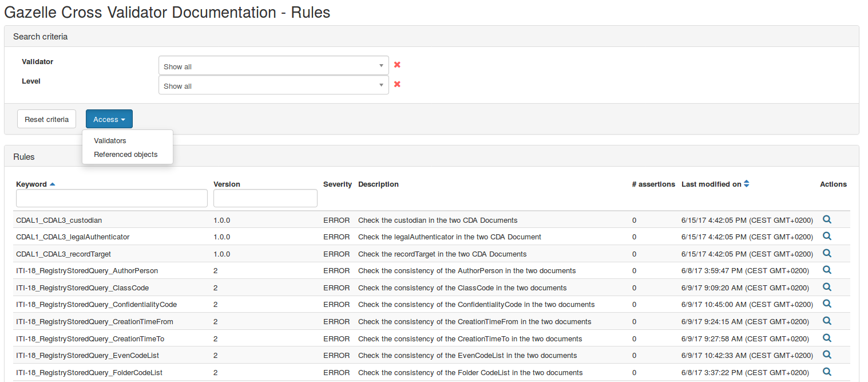The image size is (868, 382).
Task: Click magnifier for RegistryStoredQuery_AuthorPerson rule
Action: (826, 270)
